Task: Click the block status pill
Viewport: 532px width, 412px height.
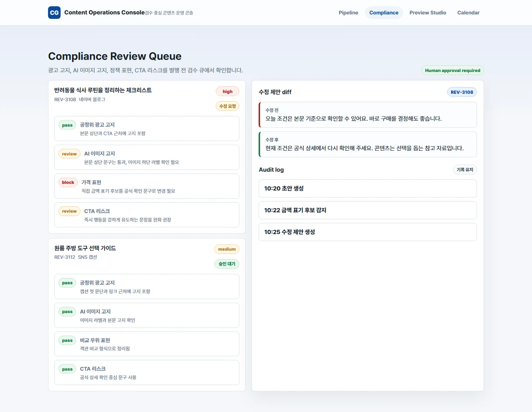Action: (68, 182)
